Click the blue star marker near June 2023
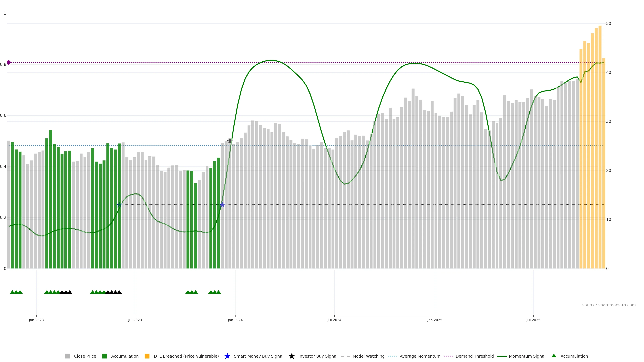Screen dimensions: 644x362 pyautogui.click(x=119, y=205)
